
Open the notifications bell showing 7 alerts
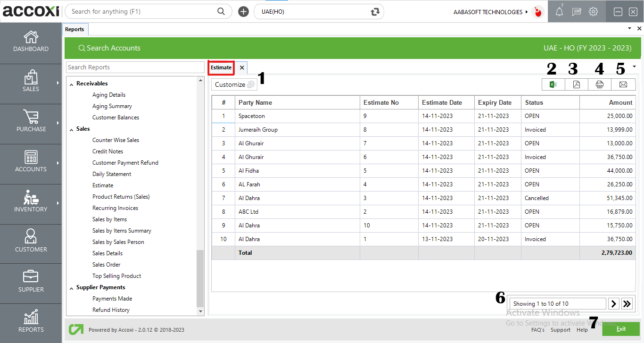coord(559,11)
